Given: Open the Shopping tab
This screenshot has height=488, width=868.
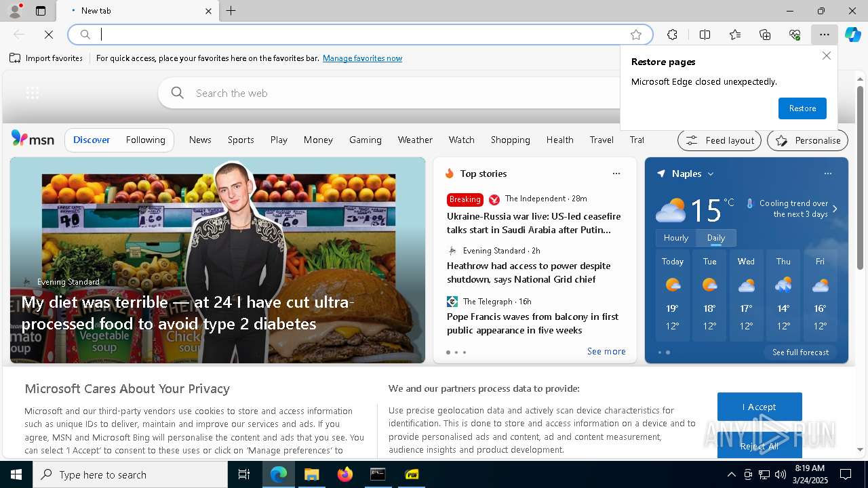Looking at the screenshot, I should 510,140.
